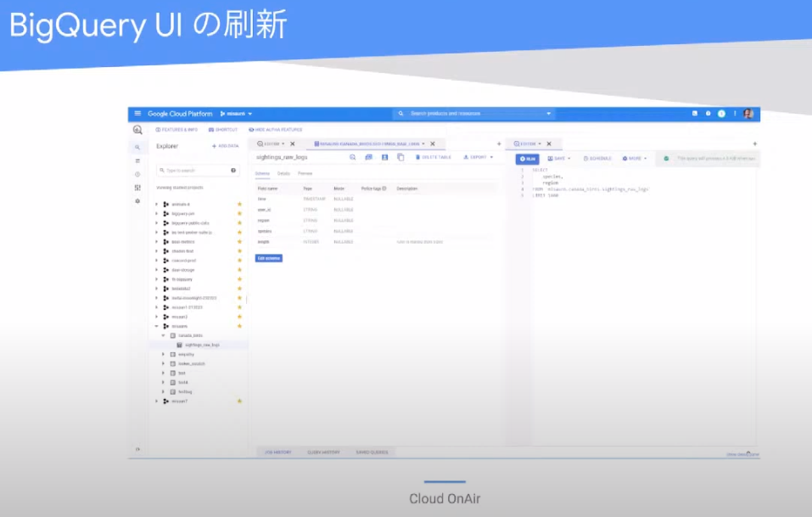Open the header search bar dropdown arrow
The width and height of the screenshot is (812, 517).
click(x=548, y=114)
